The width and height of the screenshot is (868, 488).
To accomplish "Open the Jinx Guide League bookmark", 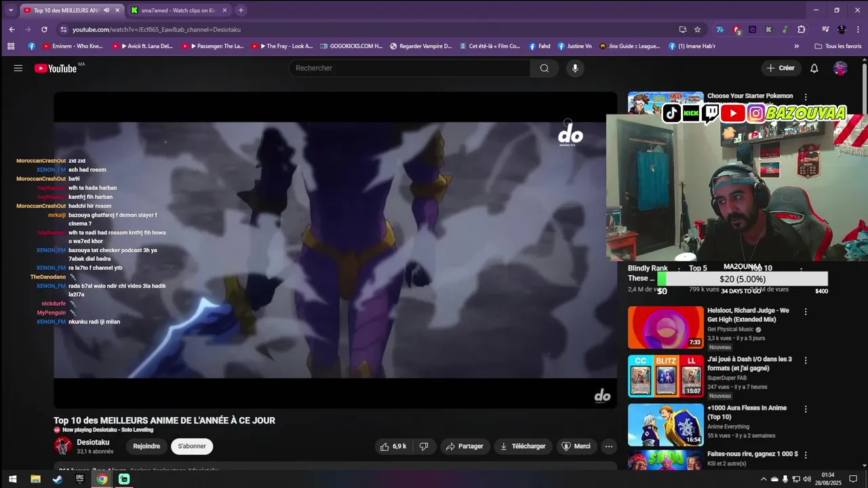I will (x=630, y=46).
